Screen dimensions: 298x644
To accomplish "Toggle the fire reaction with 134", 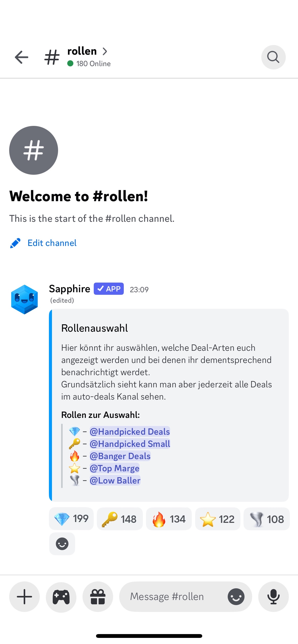I will 169,519.
